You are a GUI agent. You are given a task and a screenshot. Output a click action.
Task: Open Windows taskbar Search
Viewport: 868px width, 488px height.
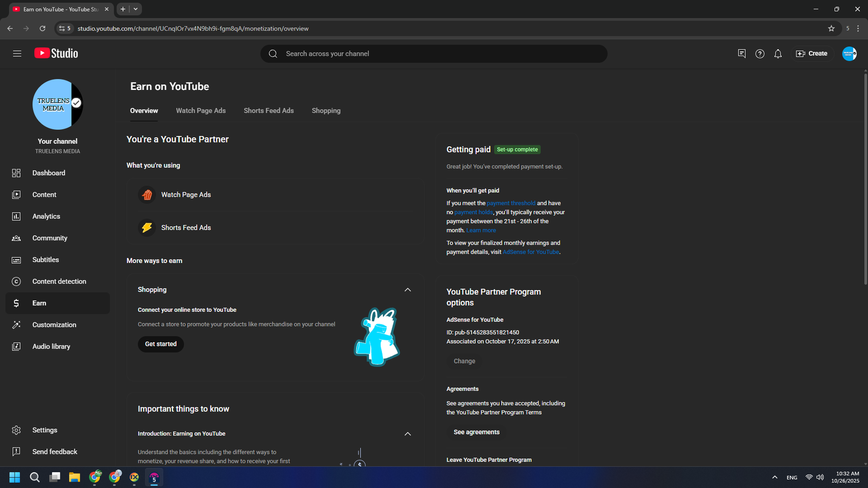pos(35,477)
